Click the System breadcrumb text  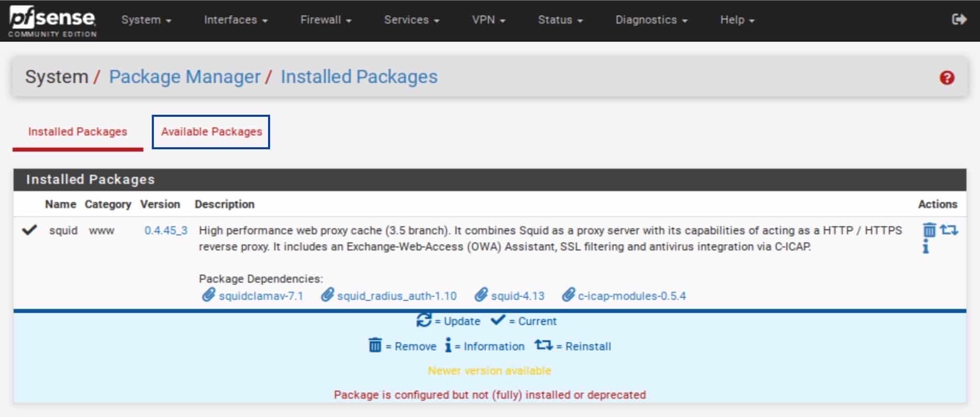tap(57, 77)
